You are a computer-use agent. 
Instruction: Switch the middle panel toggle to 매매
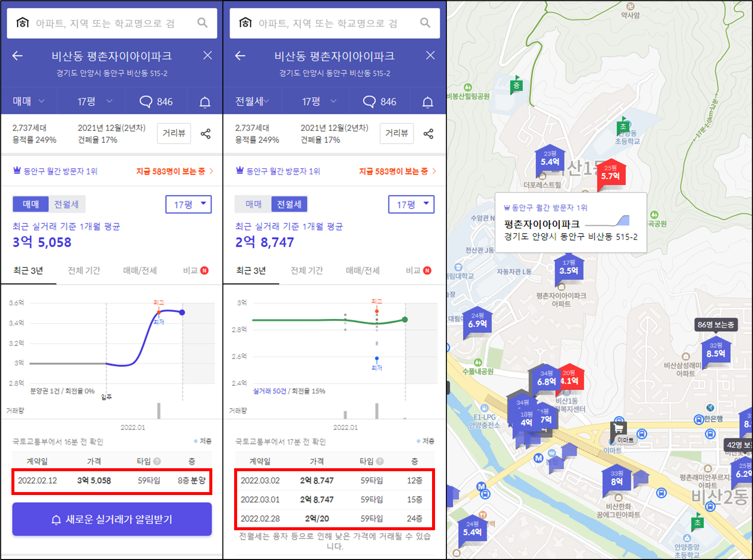pos(253,204)
